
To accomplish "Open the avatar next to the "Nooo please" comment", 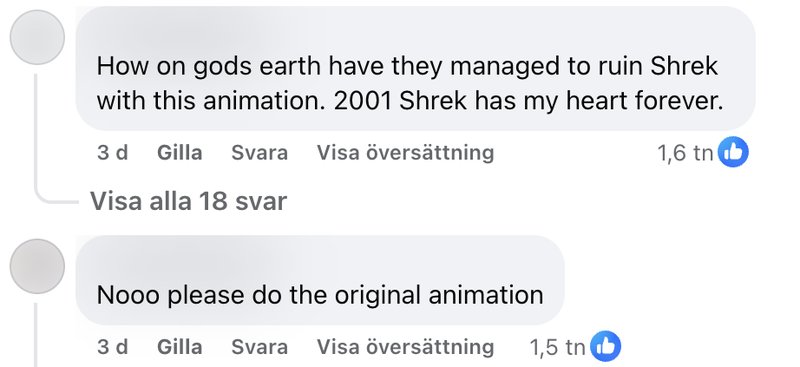I will pyautogui.click(x=37, y=266).
